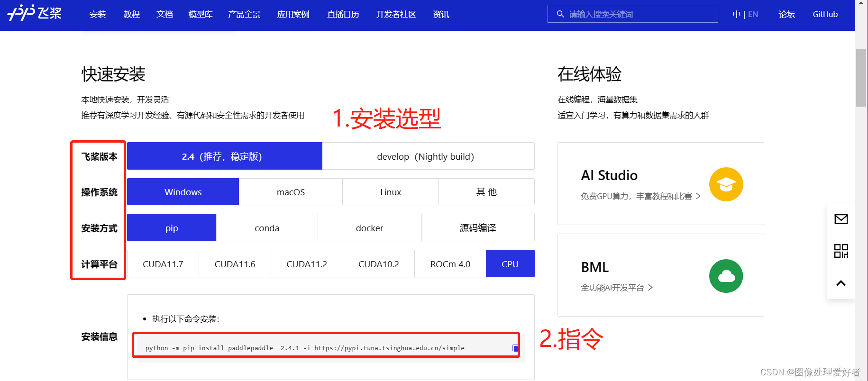Open the BML title link
The image size is (868, 381).
click(x=594, y=267)
